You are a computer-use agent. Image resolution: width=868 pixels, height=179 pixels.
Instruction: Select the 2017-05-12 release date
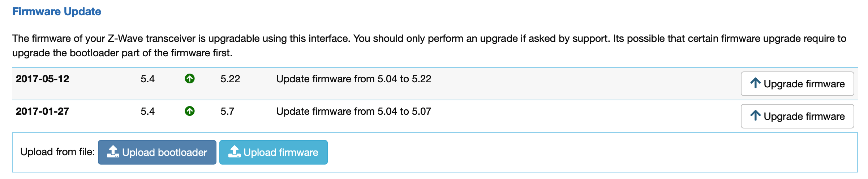pyautogui.click(x=42, y=79)
